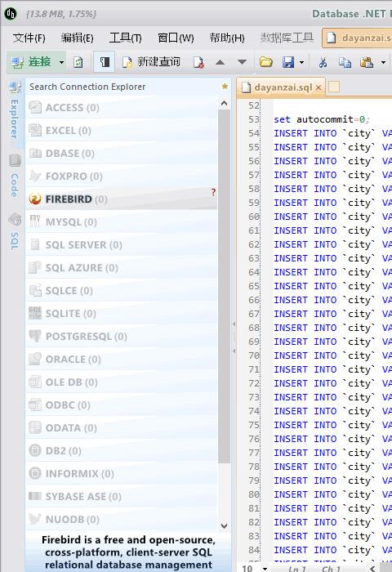Select the POSTGRESQL (0) connection group

122,337
